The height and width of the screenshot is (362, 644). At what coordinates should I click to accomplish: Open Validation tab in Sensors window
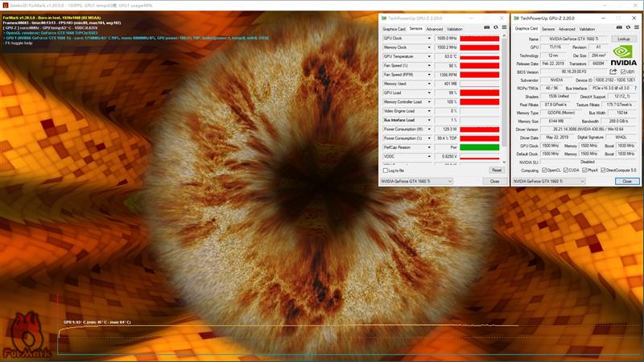tap(454, 29)
